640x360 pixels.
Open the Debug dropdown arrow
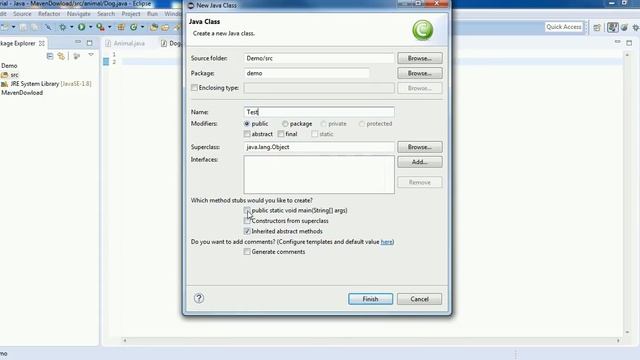(x=71, y=27)
